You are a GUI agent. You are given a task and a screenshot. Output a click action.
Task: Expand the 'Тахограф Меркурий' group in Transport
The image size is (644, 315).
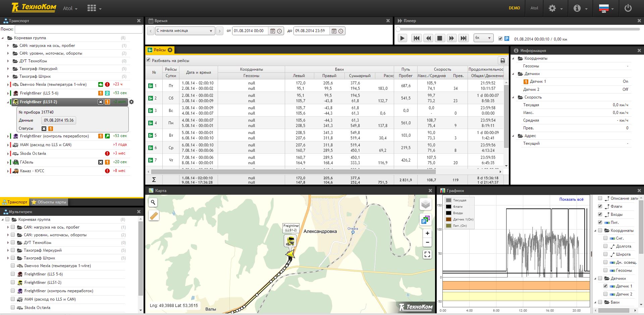coord(8,69)
